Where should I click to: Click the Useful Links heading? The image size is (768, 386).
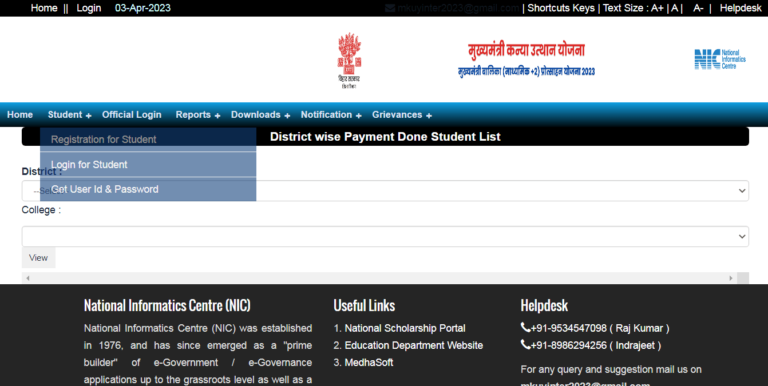[364, 306]
